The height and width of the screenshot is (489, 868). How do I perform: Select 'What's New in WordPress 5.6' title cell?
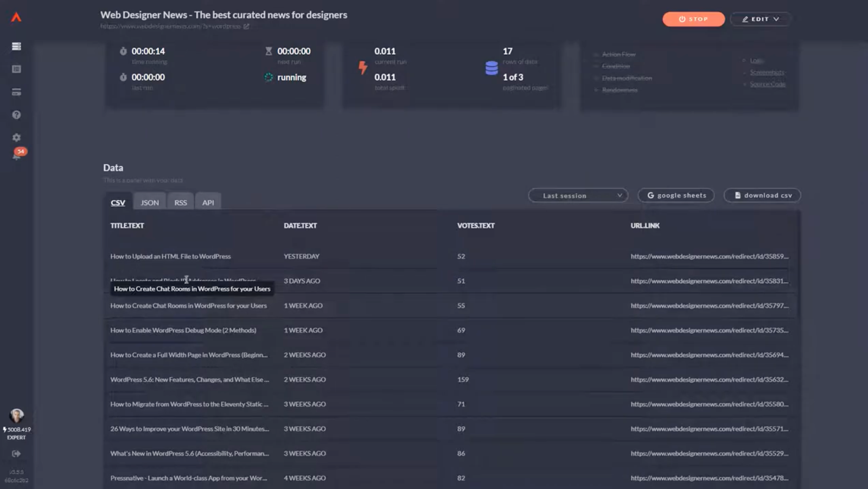pos(189,453)
